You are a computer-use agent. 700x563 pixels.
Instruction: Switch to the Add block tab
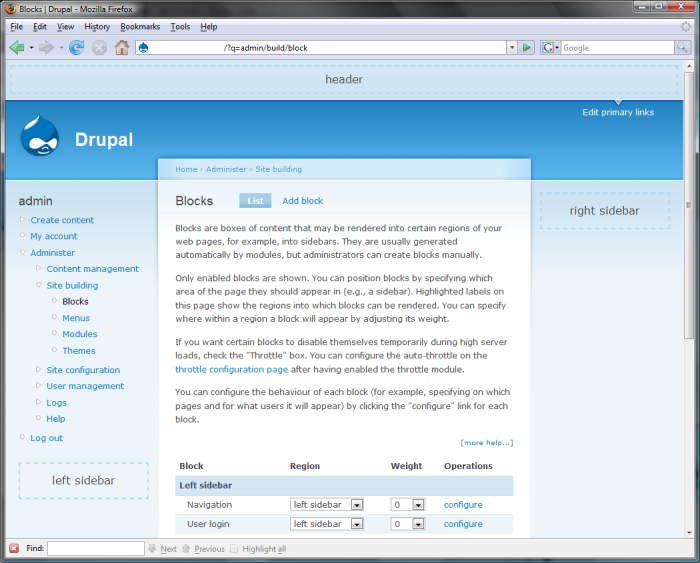[x=302, y=201]
